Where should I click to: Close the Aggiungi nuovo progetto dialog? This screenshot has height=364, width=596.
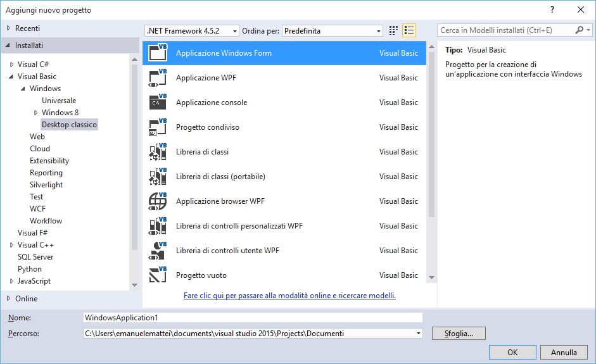click(x=580, y=10)
